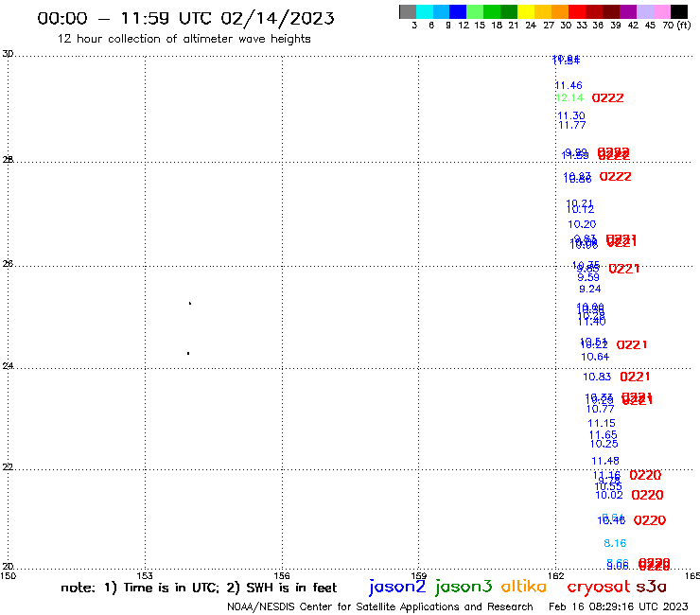Click the wave height value 10.77

(600, 409)
